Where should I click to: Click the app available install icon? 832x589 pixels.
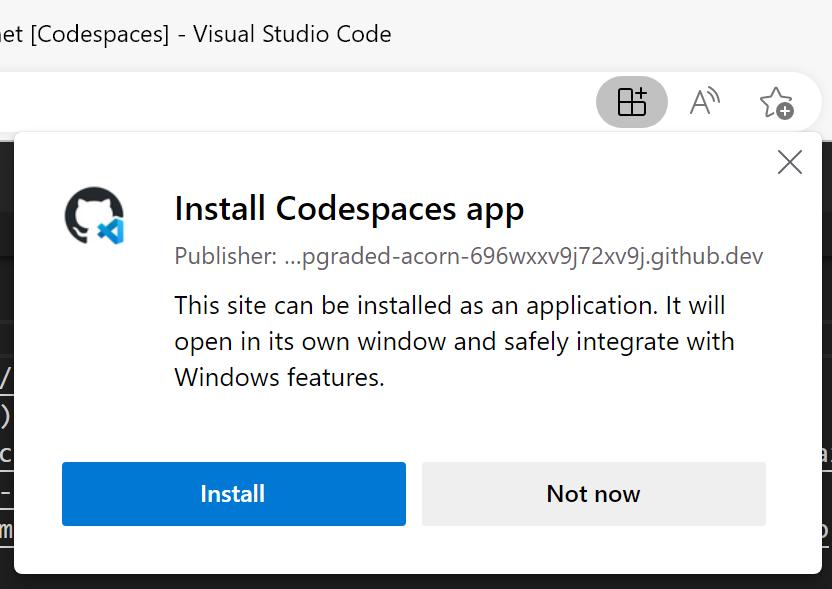point(631,102)
